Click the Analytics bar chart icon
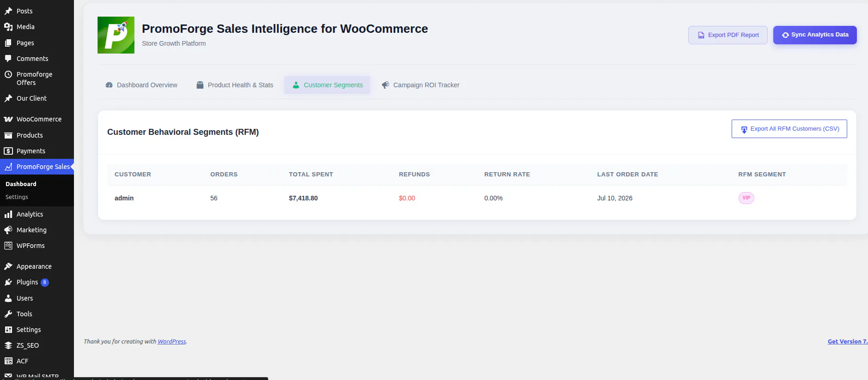 click(8, 214)
